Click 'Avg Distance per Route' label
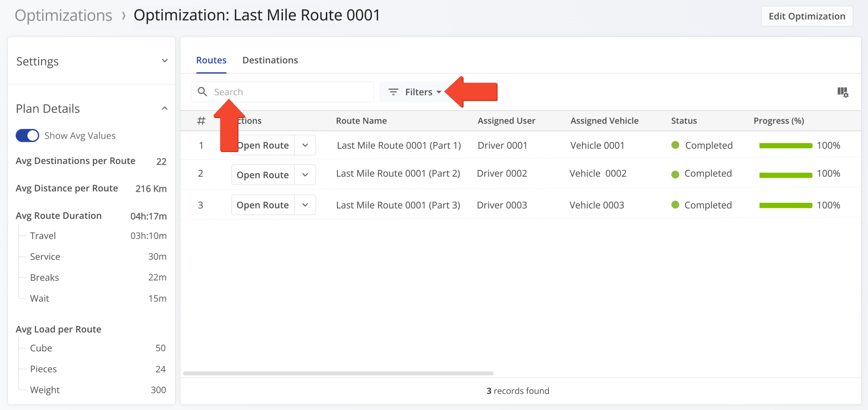 [67, 188]
